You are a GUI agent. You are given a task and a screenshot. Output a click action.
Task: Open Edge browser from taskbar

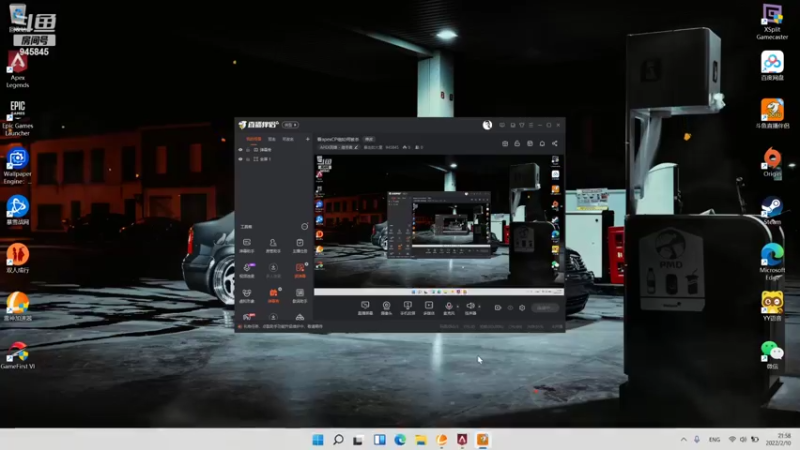(x=400, y=439)
